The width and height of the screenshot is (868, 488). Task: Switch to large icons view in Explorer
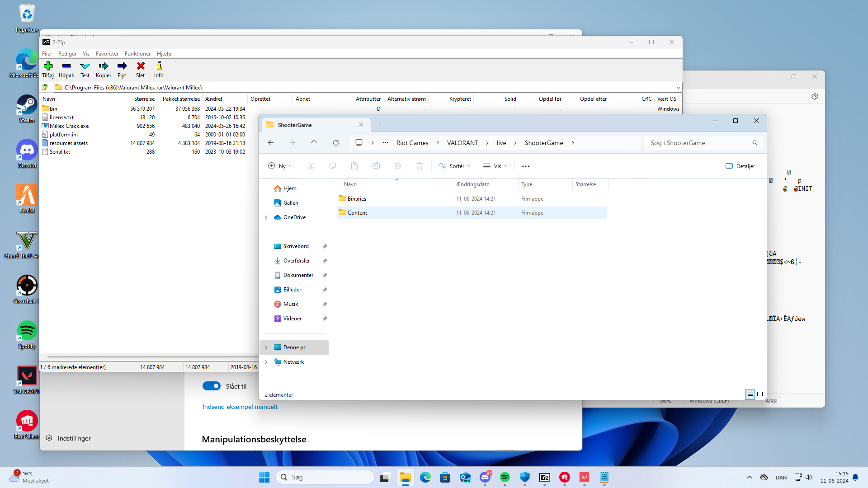click(760, 394)
